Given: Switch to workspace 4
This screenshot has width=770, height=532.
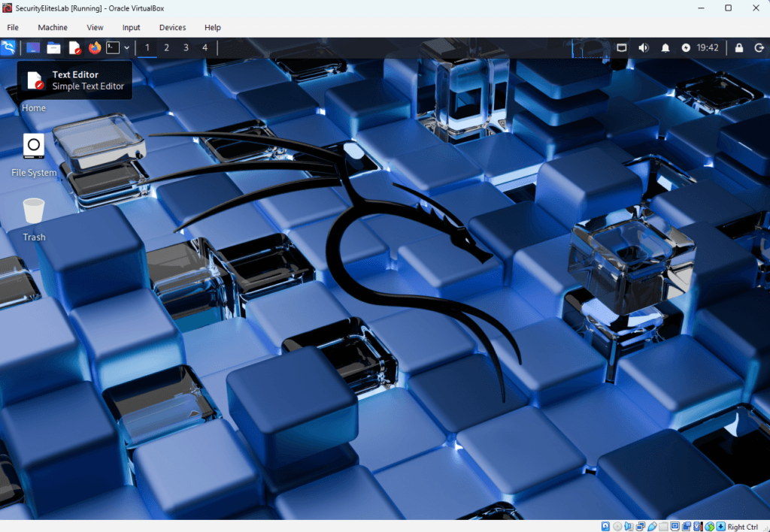Looking at the screenshot, I should (x=204, y=47).
